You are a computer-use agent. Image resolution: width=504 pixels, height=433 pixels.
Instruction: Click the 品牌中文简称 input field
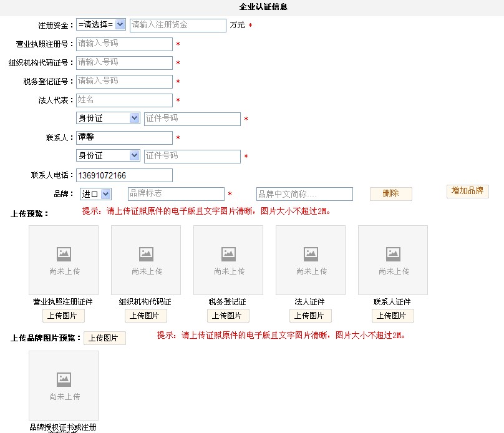point(304,194)
